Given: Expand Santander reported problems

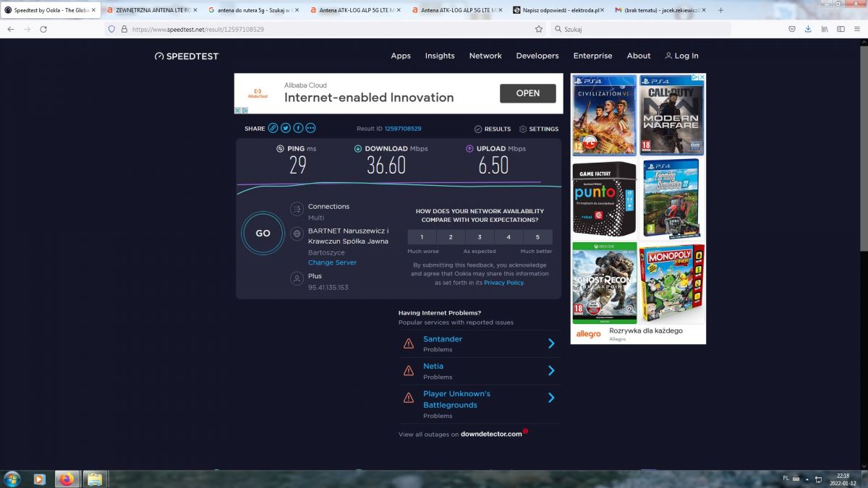Looking at the screenshot, I should pos(550,343).
